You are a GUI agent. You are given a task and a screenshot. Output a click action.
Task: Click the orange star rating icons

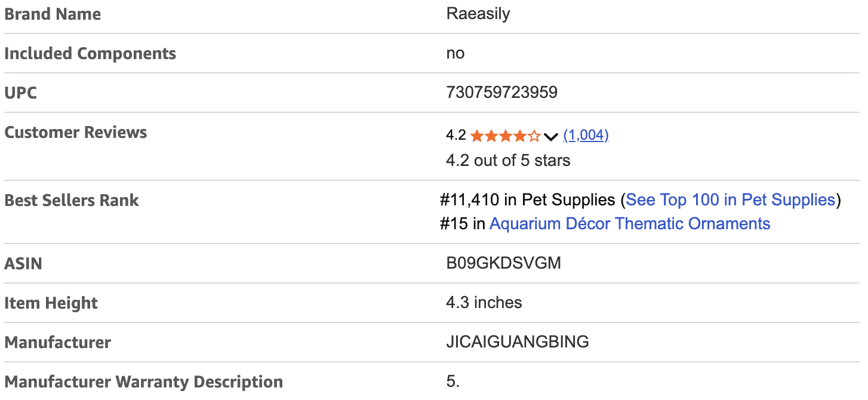point(505,136)
